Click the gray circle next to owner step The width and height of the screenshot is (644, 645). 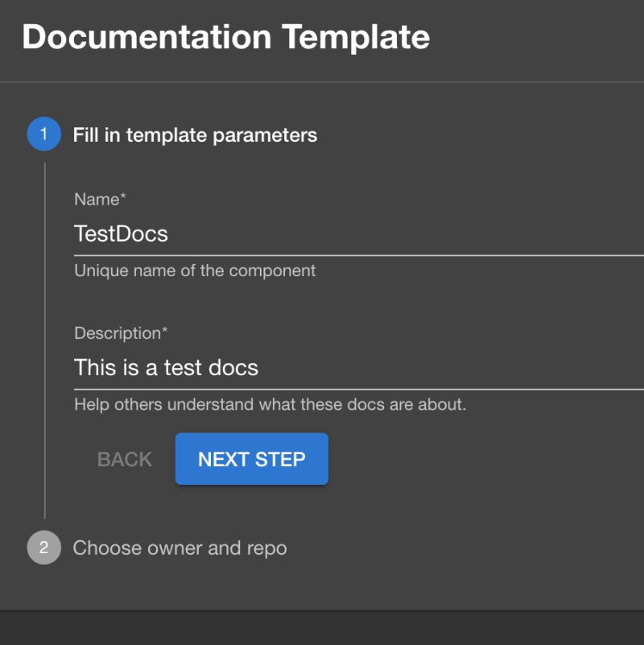point(43,548)
